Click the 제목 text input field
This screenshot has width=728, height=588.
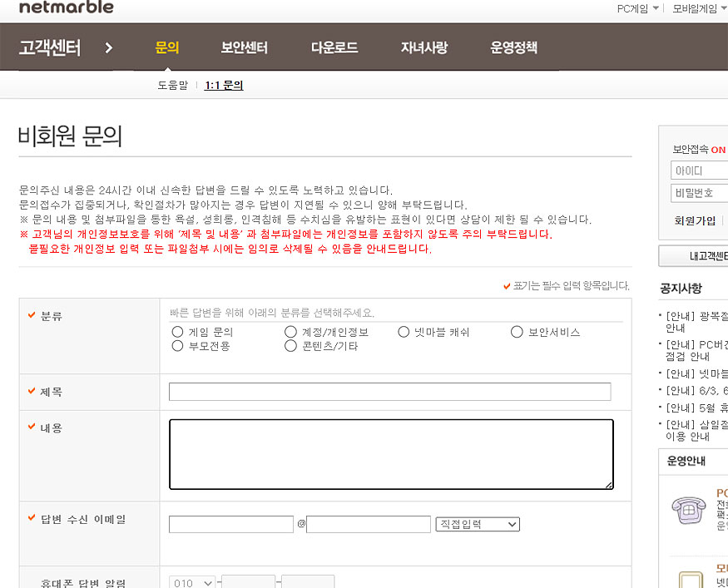389,392
